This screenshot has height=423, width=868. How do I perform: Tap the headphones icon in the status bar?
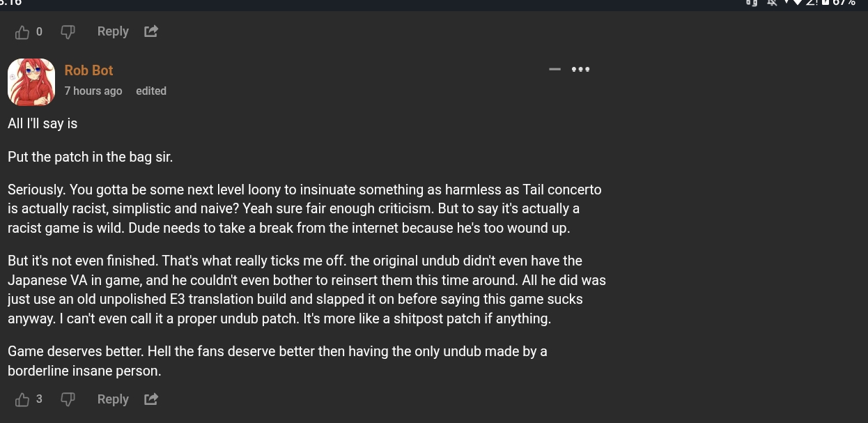click(751, 3)
